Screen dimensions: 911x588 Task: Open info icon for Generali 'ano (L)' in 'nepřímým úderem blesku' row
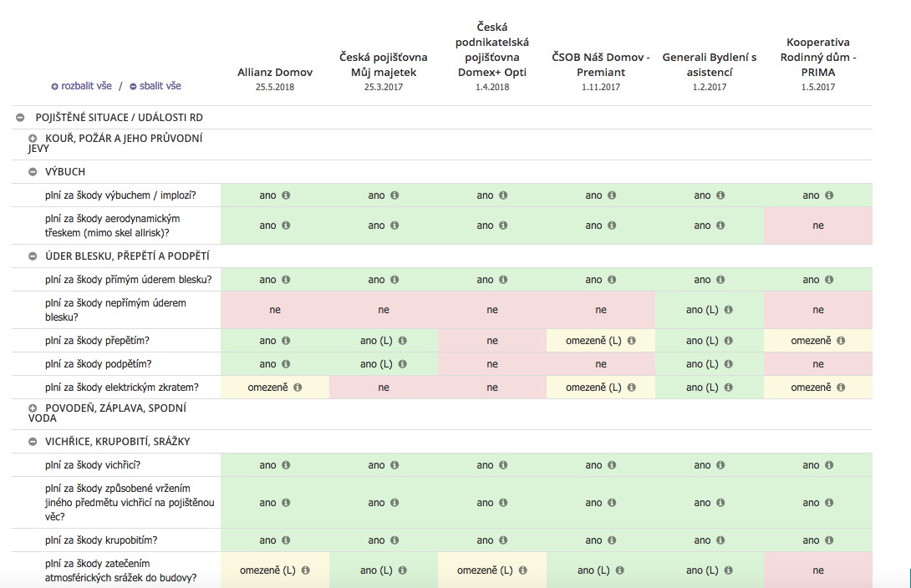pos(729,309)
